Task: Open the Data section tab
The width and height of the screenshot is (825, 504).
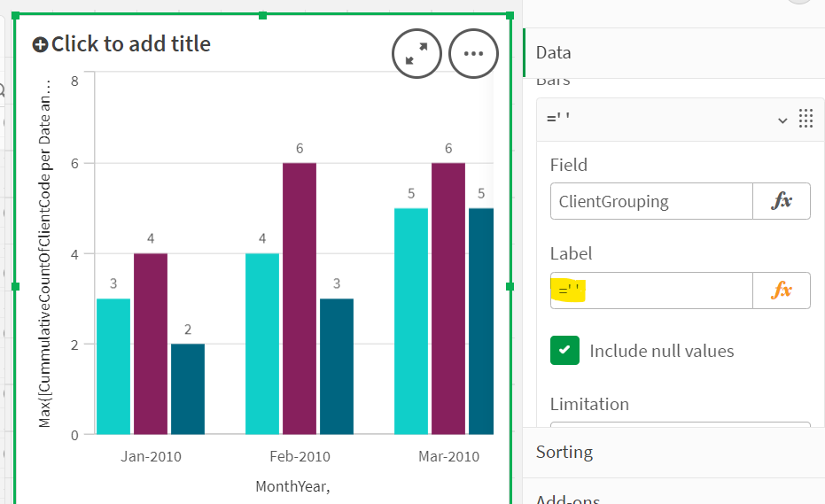Action: click(x=554, y=52)
